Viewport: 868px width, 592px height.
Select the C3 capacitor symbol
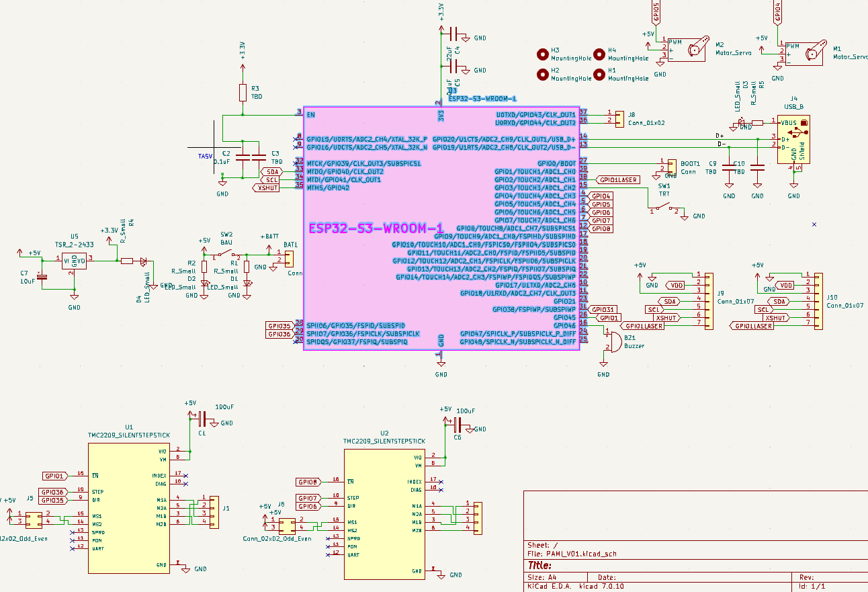[x=258, y=158]
